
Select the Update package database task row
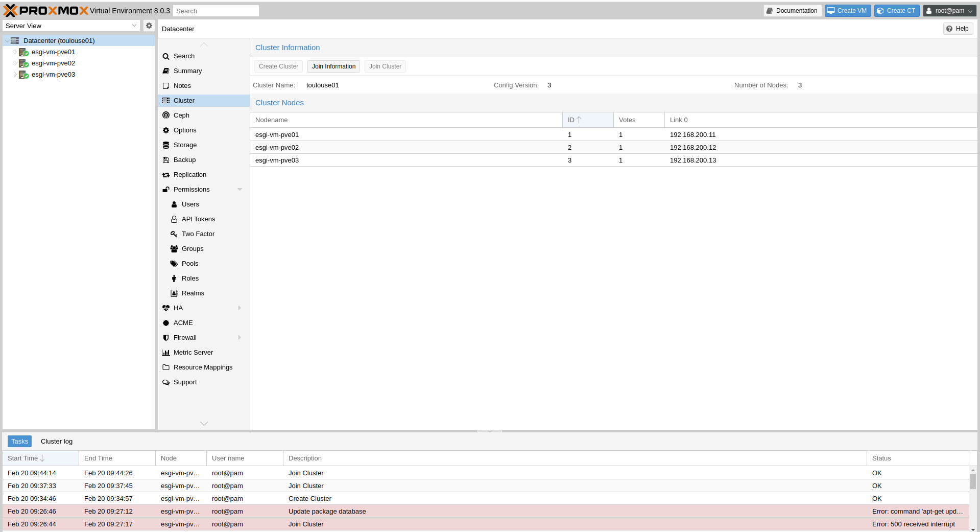pos(486,512)
